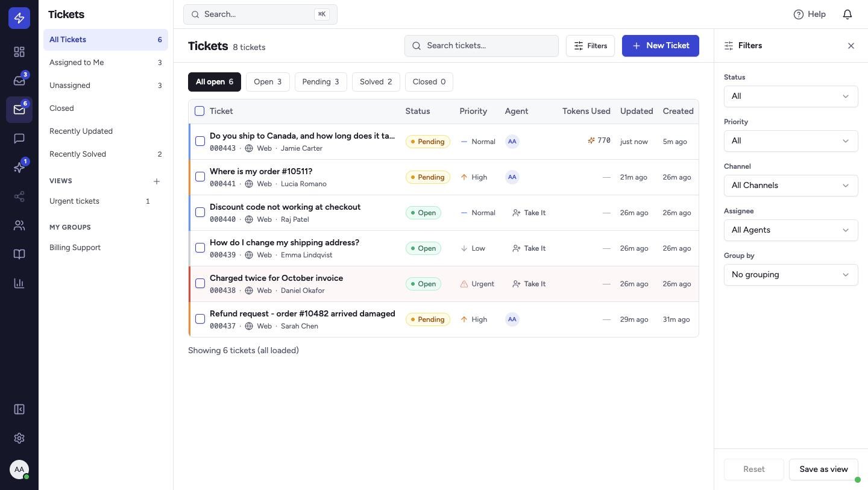Add a new view with plus icon
This screenshot has height=490, width=868.
(157, 181)
